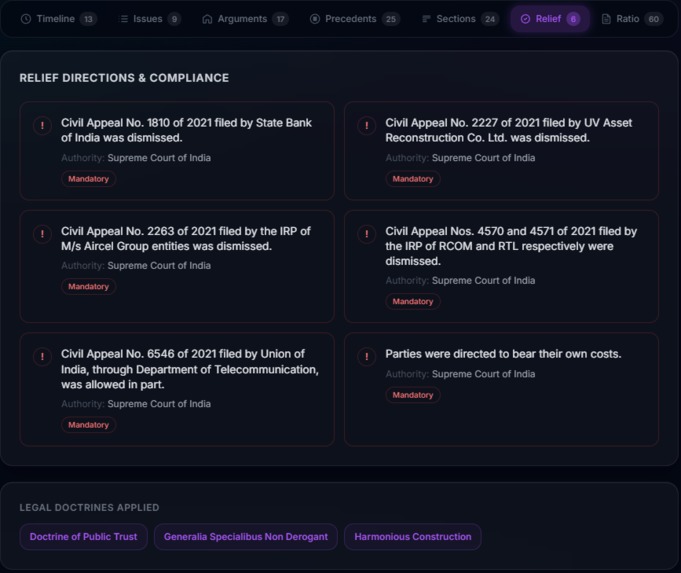This screenshot has width=681, height=573.
Task: Open the Sections tab
Action: (460, 19)
